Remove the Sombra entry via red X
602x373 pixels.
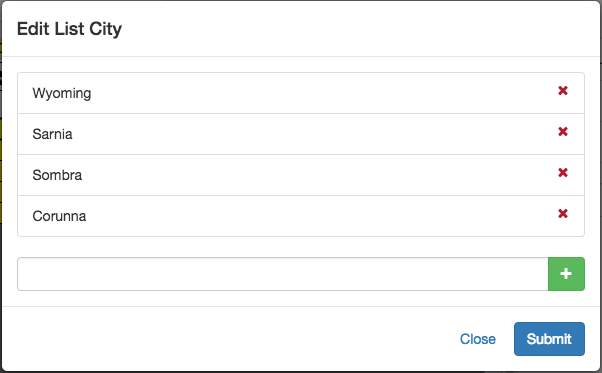[563, 173]
